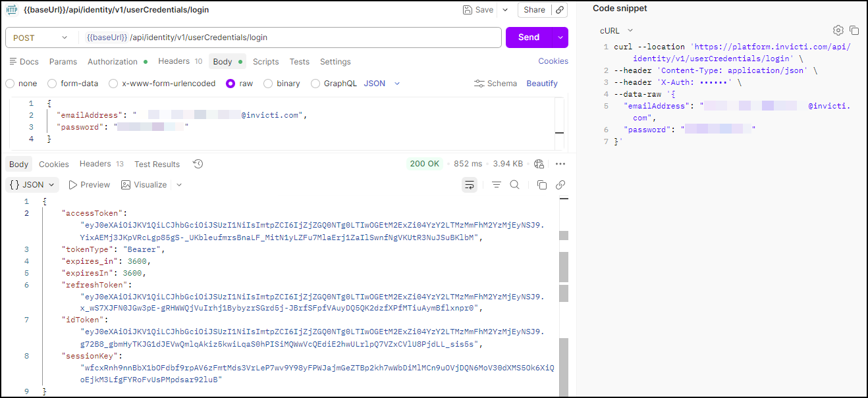
Task: Open the Test Results tab
Action: coord(157,164)
